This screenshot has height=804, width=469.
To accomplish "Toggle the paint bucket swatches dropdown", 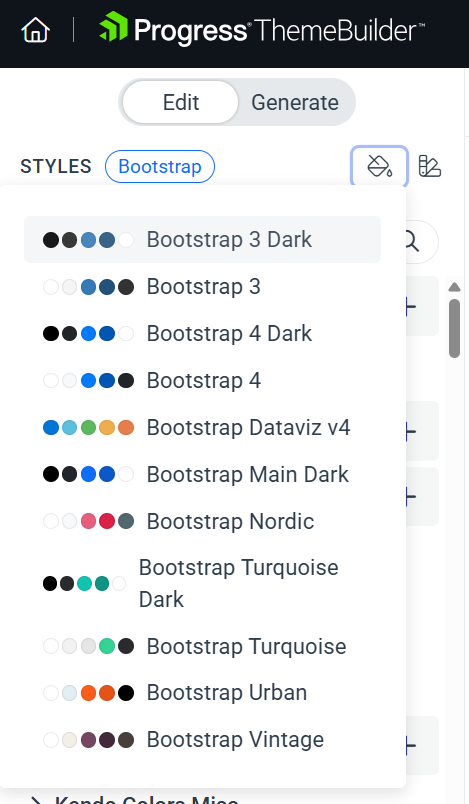I will coord(379,167).
